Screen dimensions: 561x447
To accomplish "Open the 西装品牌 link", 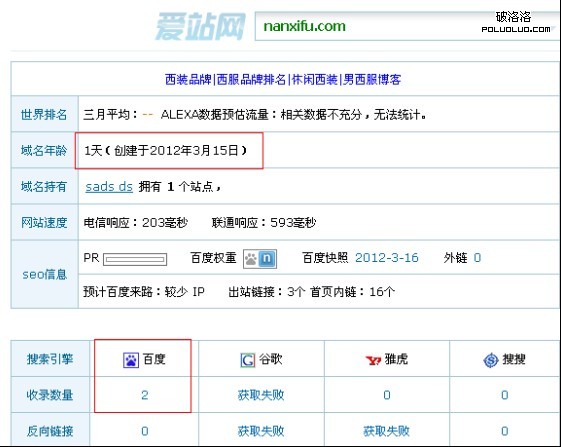I will click(x=188, y=79).
